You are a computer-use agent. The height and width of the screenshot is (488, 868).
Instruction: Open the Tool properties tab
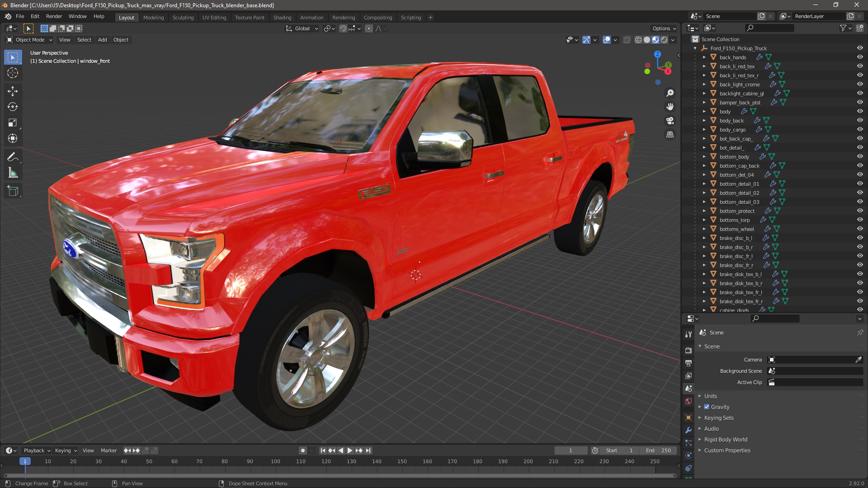point(689,334)
